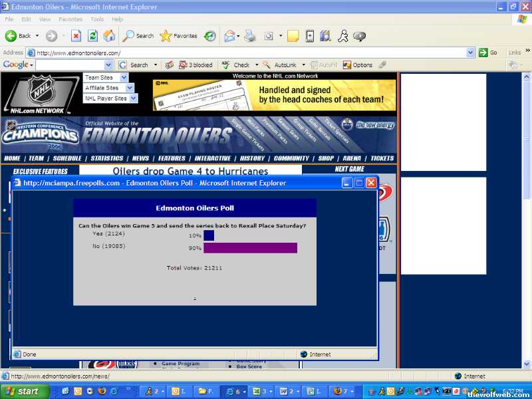Click the Print icon
This screenshot has width=532, height=399.
point(250,36)
